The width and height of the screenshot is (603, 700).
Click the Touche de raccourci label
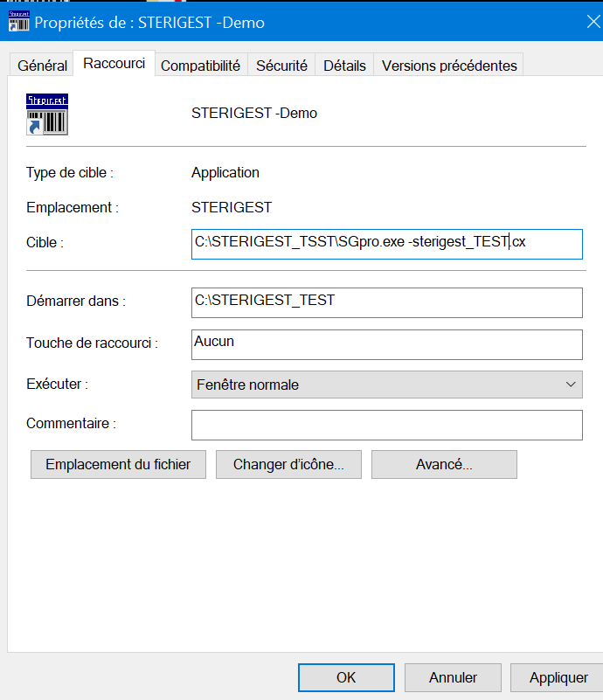pos(93,343)
